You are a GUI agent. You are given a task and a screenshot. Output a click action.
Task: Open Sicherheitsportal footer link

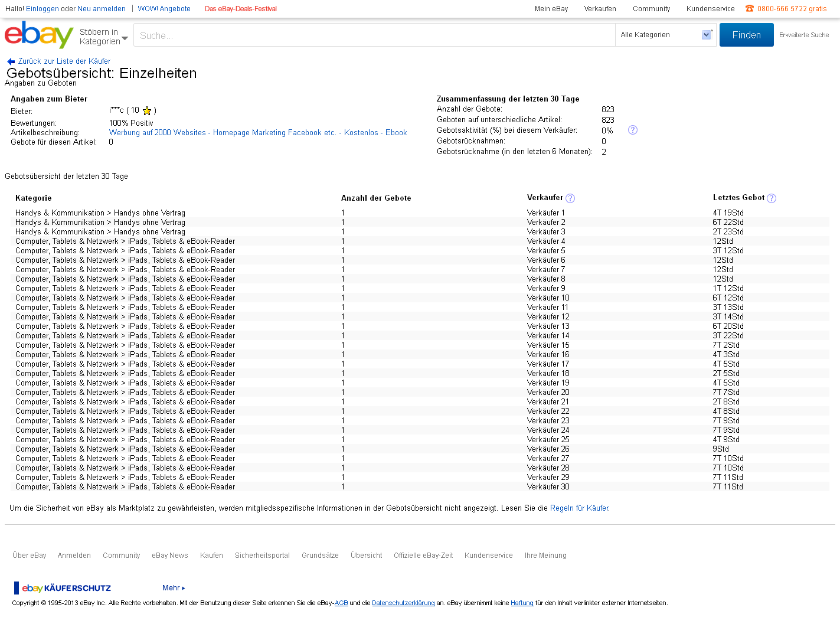(x=263, y=556)
